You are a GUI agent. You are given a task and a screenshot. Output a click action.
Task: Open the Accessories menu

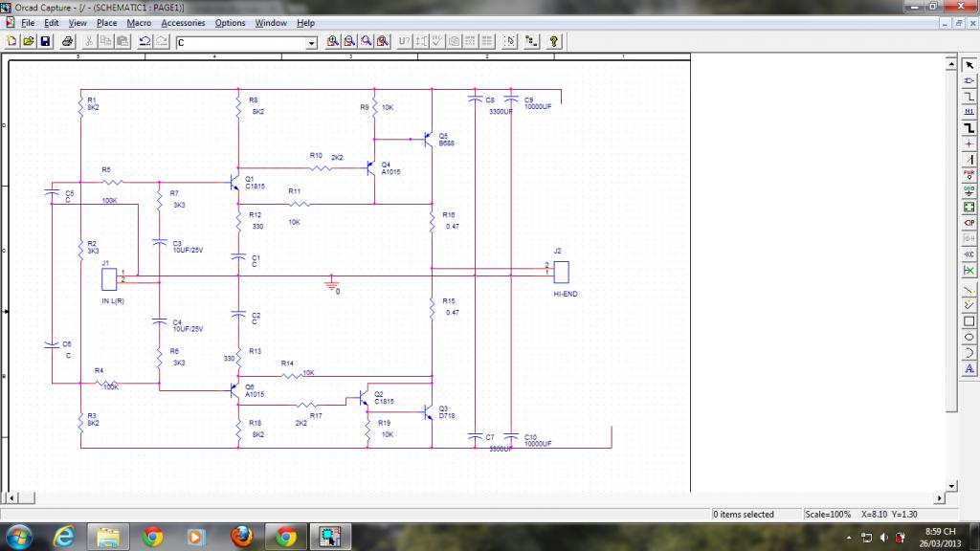[x=183, y=23]
